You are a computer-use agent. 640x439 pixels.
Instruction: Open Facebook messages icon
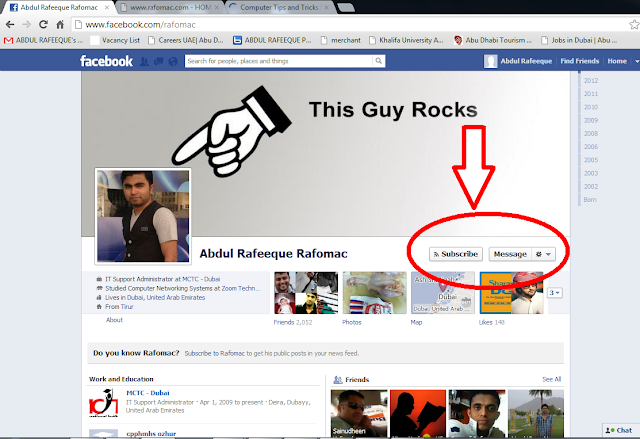tap(159, 62)
